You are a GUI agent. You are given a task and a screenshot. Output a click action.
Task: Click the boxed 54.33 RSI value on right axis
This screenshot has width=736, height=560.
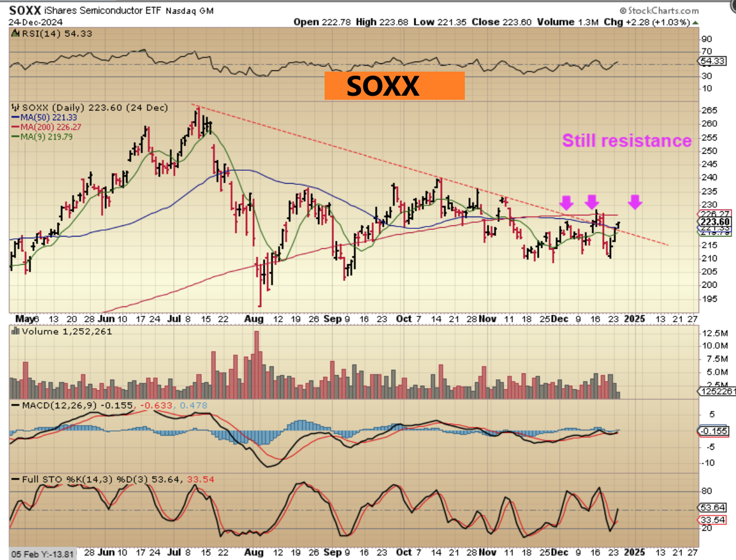click(713, 61)
